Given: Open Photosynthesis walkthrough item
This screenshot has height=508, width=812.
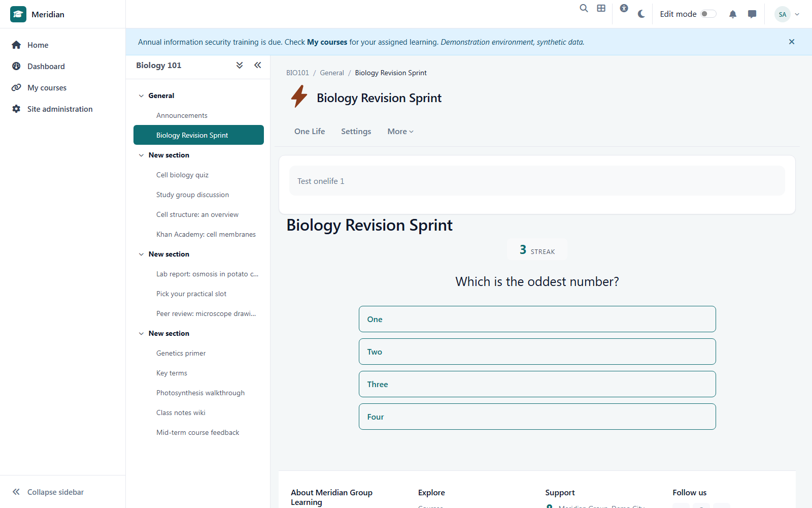Looking at the screenshot, I should pyautogui.click(x=200, y=393).
